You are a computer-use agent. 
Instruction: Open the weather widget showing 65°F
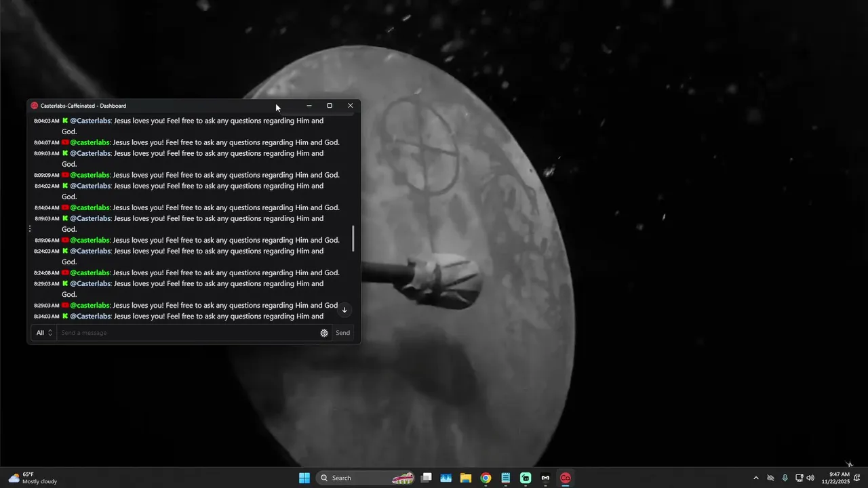click(x=33, y=478)
